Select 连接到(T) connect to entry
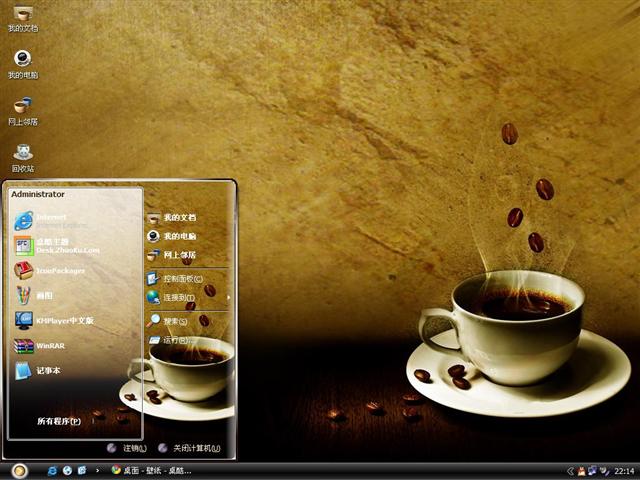 click(x=189, y=298)
